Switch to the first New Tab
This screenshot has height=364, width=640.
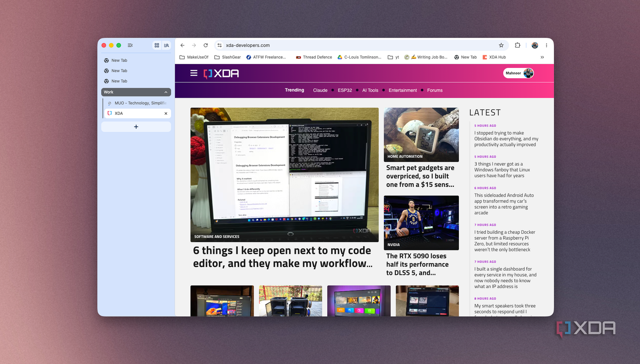tap(136, 60)
